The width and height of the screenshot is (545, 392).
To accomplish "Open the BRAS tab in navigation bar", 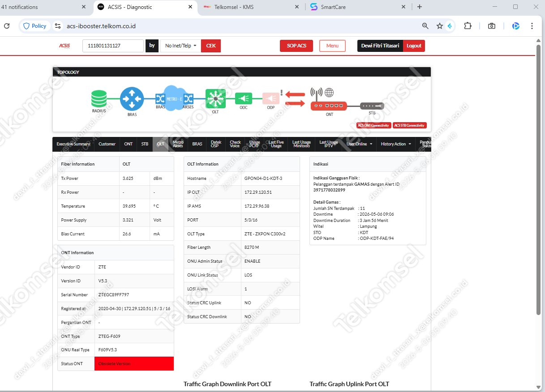I will tap(197, 144).
